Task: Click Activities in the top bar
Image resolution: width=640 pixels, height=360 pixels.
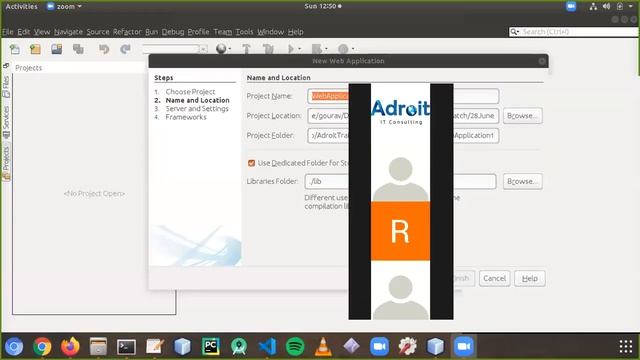Action: tap(21, 7)
